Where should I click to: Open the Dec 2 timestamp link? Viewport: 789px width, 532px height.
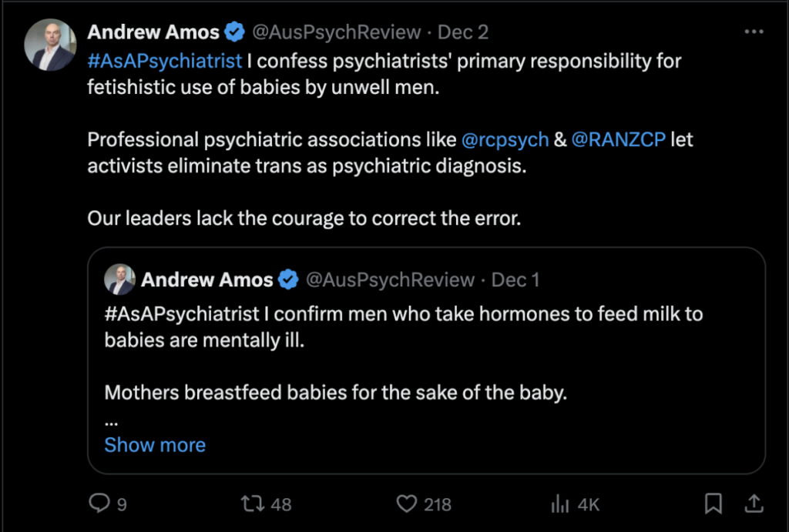(463, 32)
